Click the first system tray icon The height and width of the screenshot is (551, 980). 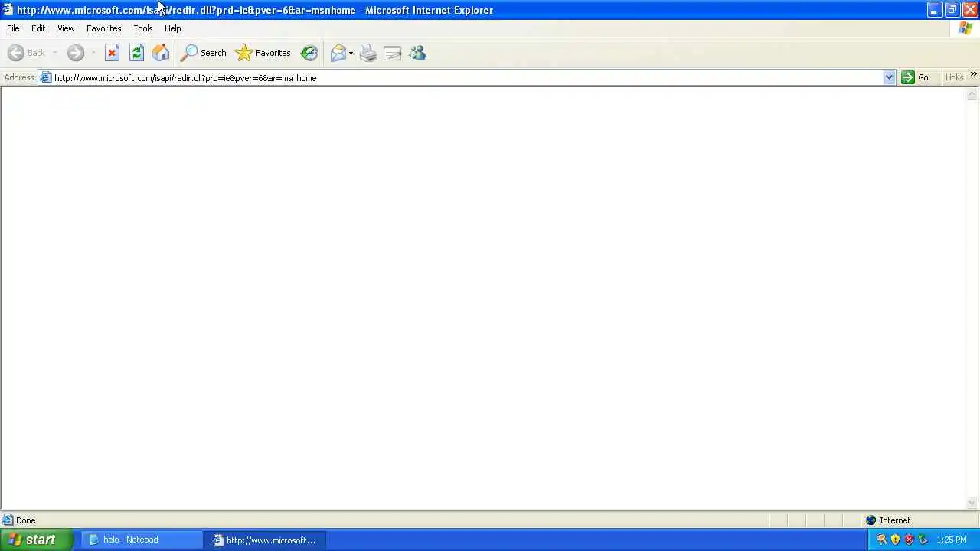(881, 540)
